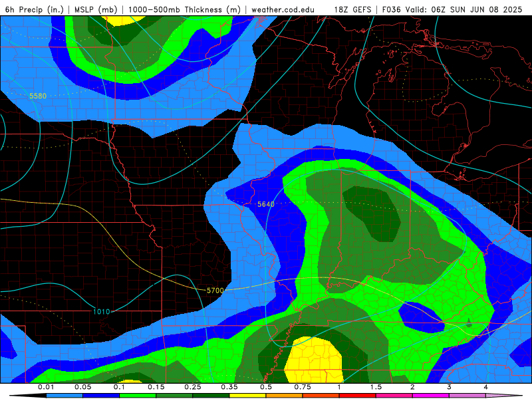Click the light orange 0.5 inch legend swatch
The width and height of the screenshot is (532, 399).
[285, 396]
